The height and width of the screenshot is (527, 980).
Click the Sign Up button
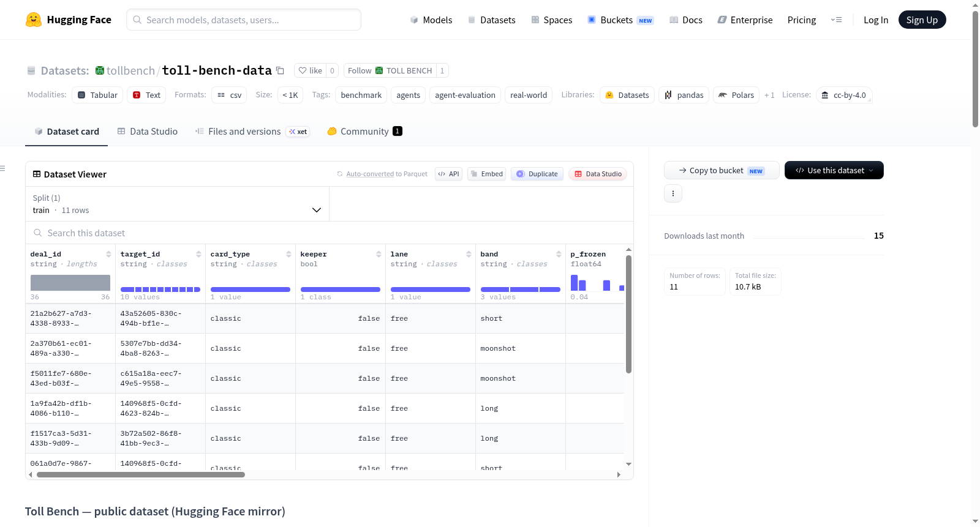click(x=922, y=20)
